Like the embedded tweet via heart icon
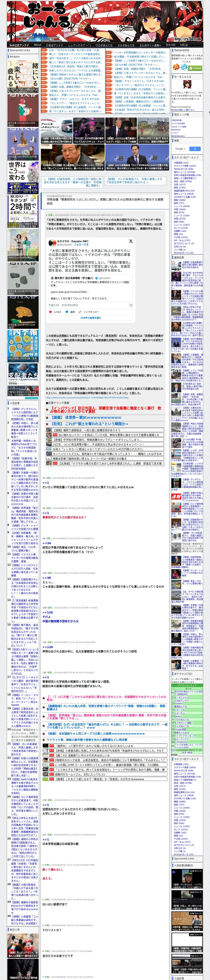Viewport: 210px width, 980px height. tap(50, 312)
